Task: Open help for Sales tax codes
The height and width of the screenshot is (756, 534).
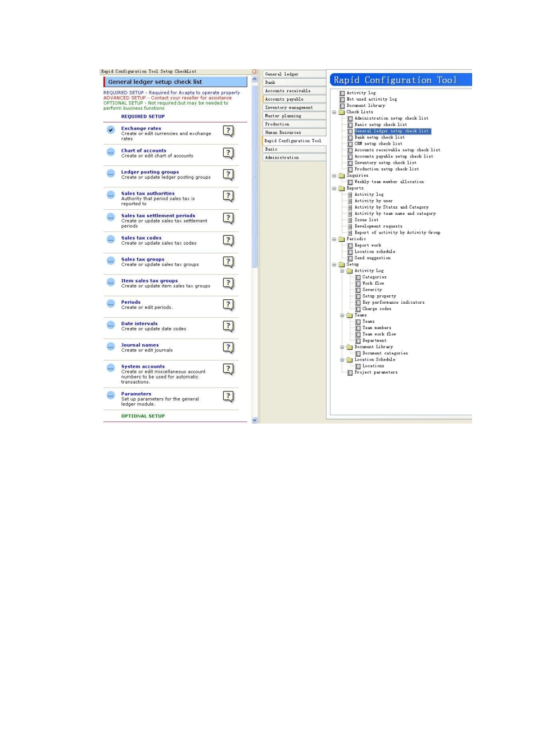Action: (228, 240)
